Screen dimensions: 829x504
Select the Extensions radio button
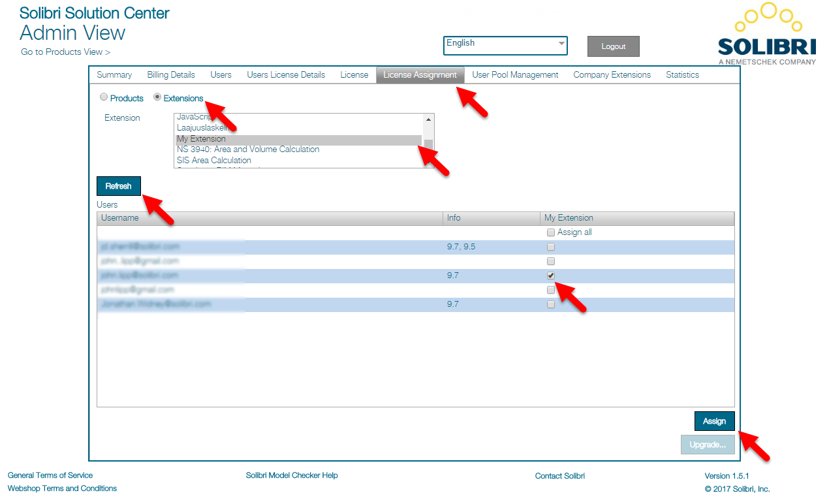[x=157, y=97]
